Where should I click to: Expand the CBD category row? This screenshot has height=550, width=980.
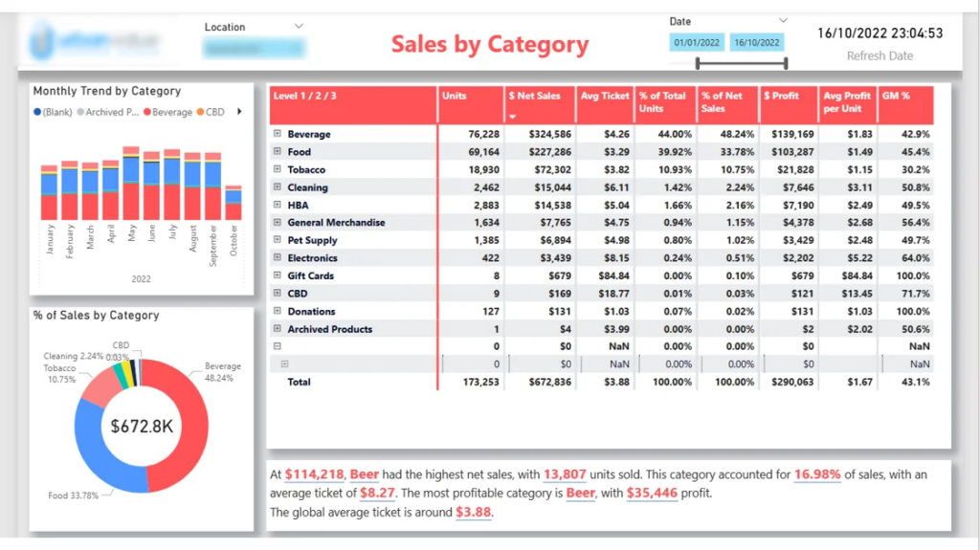pyautogui.click(x=277, y=293)
